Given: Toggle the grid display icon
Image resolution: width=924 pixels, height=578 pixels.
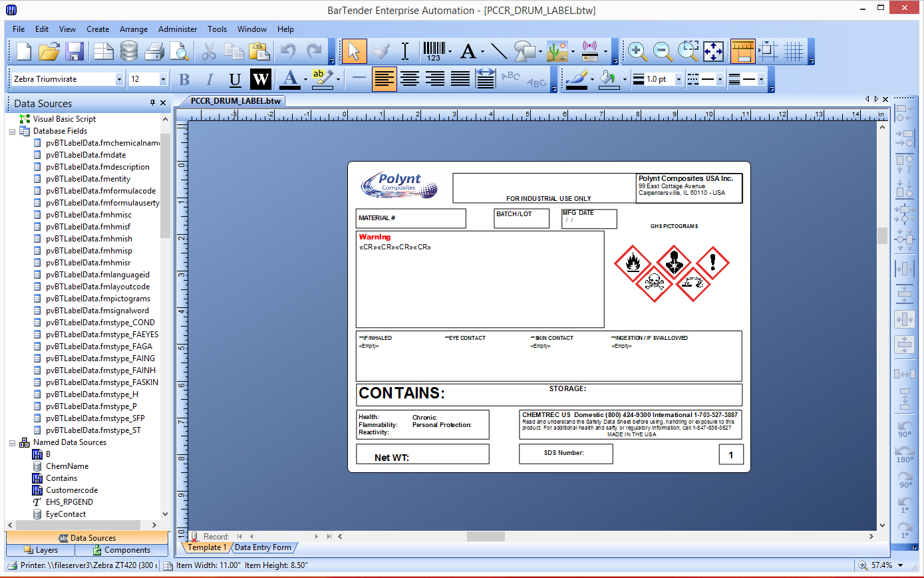Looking at the screenshot, I should click(x=793, y=51).
